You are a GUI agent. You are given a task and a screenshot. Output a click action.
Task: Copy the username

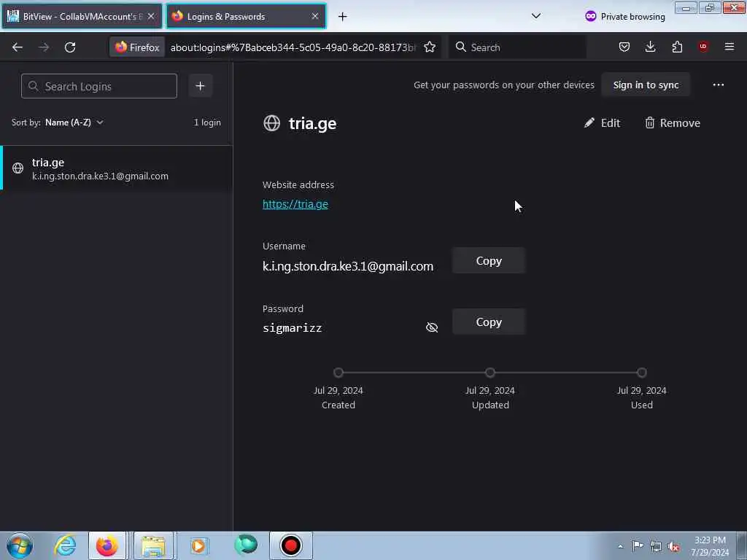coord(489,260)
